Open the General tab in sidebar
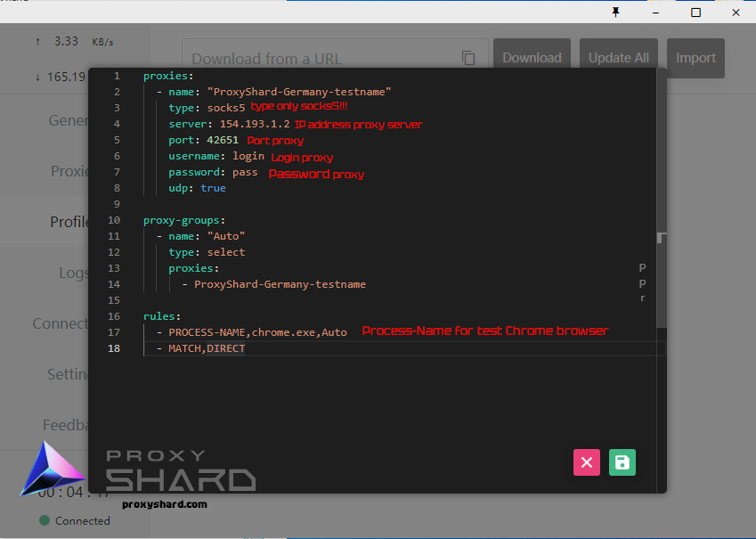This screenshot has width=756, height=539. pyautogui.click(x=68, y=120)
